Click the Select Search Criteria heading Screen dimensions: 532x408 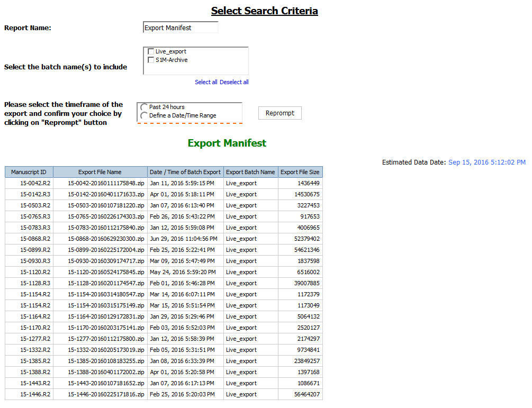click(264, 11)
